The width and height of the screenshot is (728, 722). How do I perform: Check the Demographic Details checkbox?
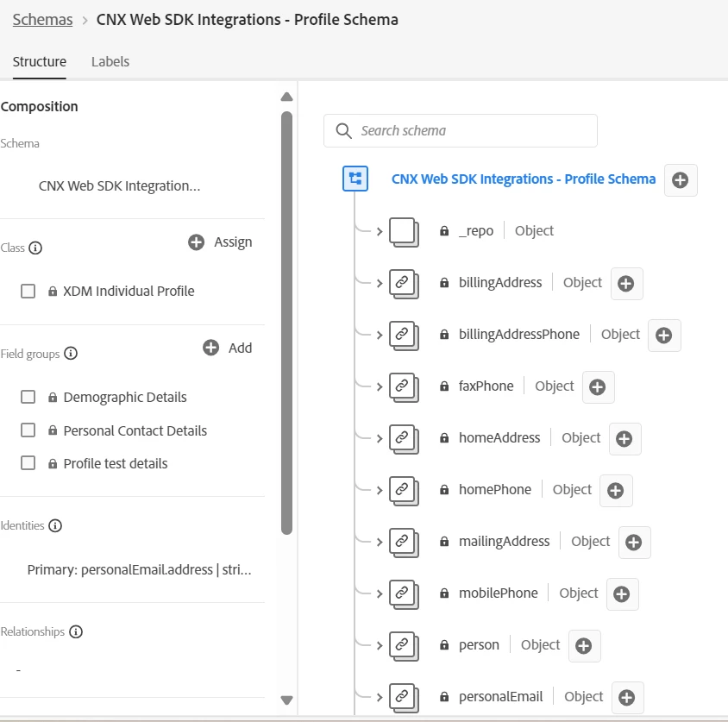point(28,398)
